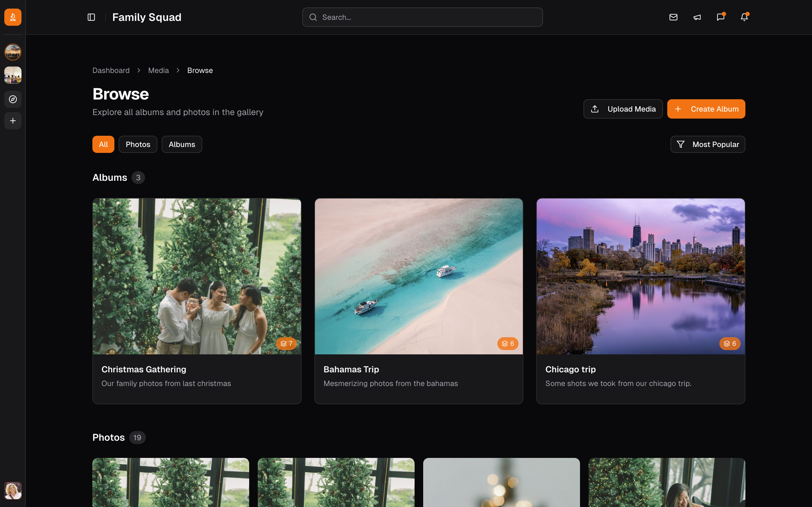This screenshot has height=507, width=812.
Task: Open the notifications bell
Action: [744, 17]
